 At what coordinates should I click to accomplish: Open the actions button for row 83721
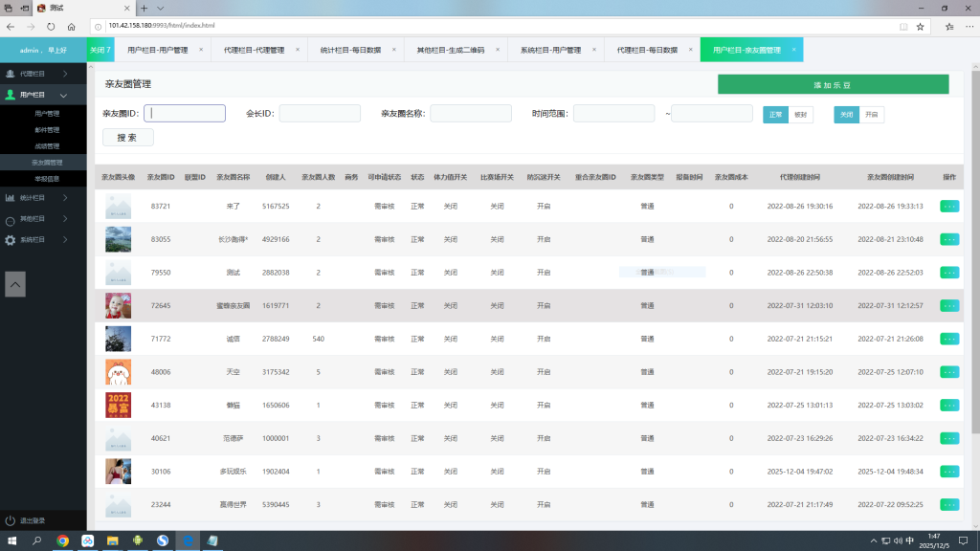[949, 206]
